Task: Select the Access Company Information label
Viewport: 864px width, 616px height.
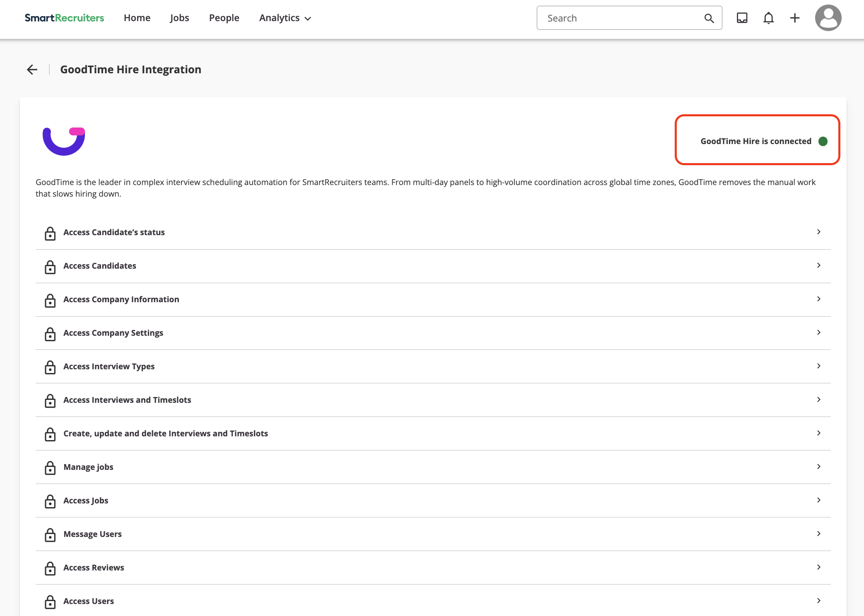Action: click(x=121, y=299)
